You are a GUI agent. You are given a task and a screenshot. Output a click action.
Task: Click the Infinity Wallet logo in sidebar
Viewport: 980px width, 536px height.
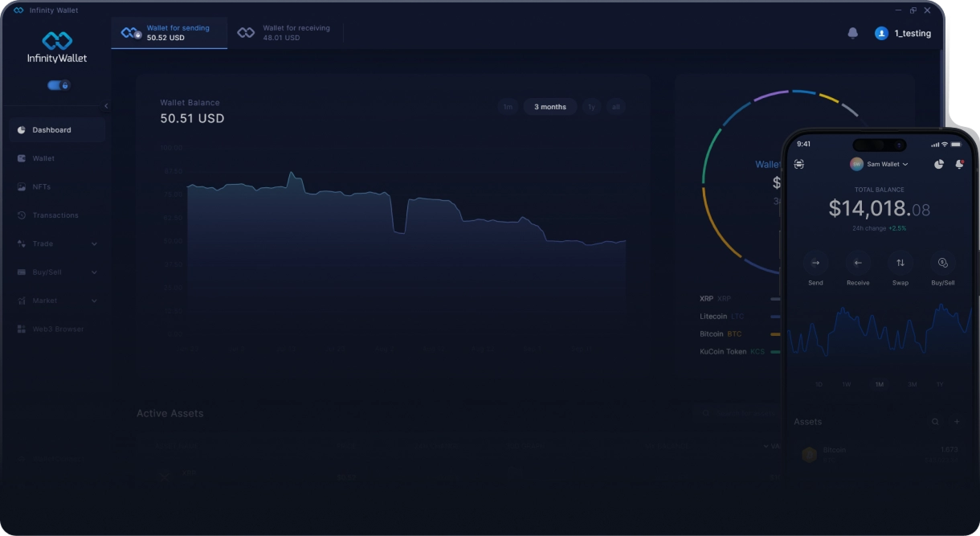coord(57,47)
